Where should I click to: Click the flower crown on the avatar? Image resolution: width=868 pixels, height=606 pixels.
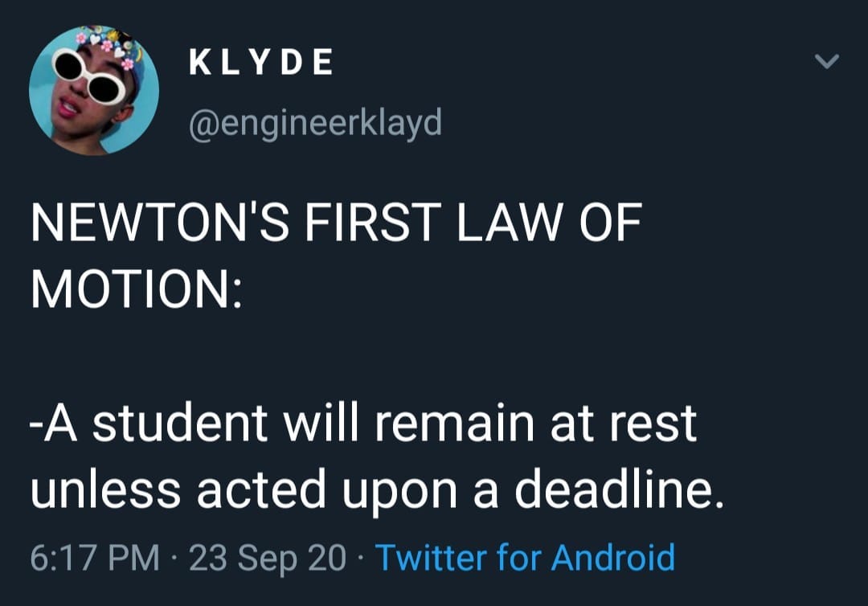point(106,44)
